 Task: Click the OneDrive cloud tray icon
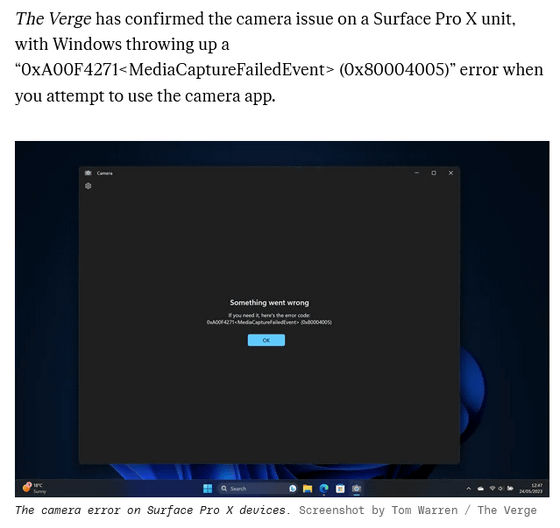pyautogui.click(x=481, y=489)
